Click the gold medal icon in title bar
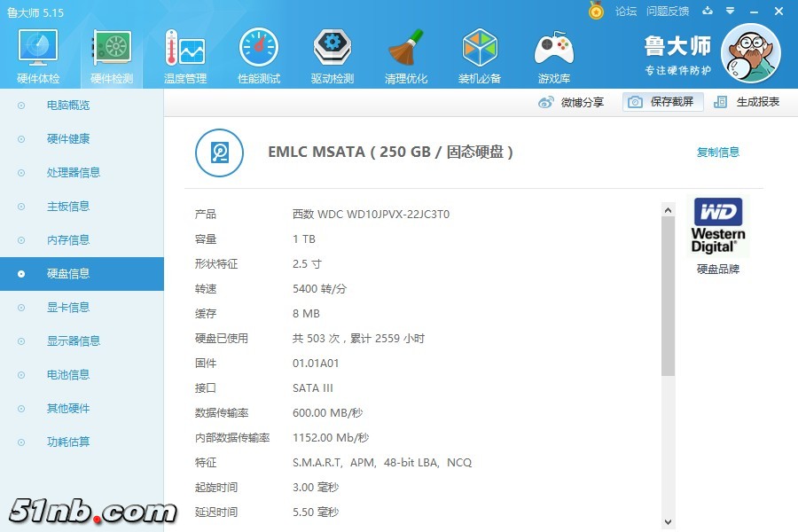The image size is (798, 532). pyautogui.click(x=597, y=12)
